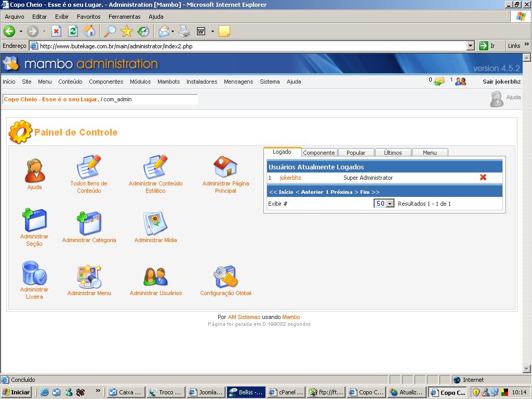Viewport: 532px width, 399px height.
Task: Open Administrar Página Principal house icon
Action: click(225, 167)
